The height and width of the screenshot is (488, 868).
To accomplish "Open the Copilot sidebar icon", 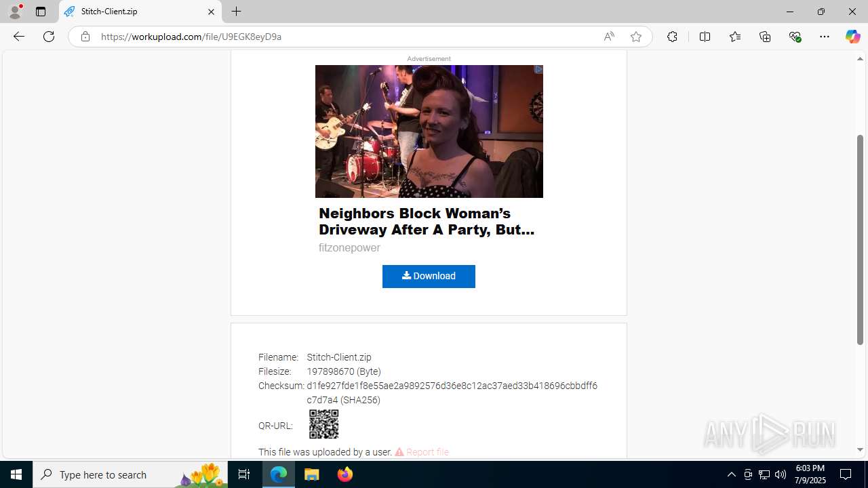I will (x=852, y=37).
